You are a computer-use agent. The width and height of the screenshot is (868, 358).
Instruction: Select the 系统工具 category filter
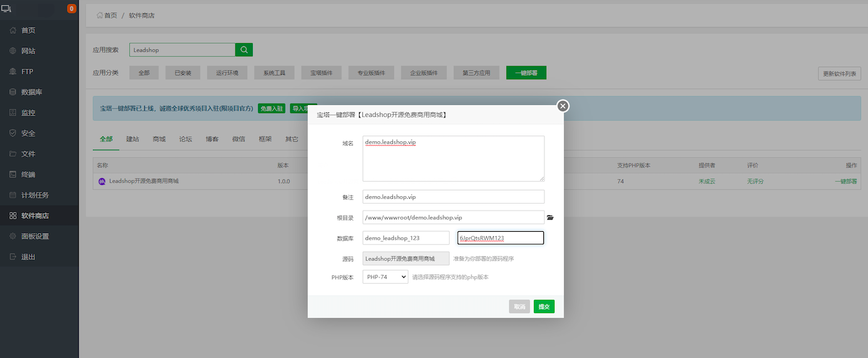click(x=274, y=73)
